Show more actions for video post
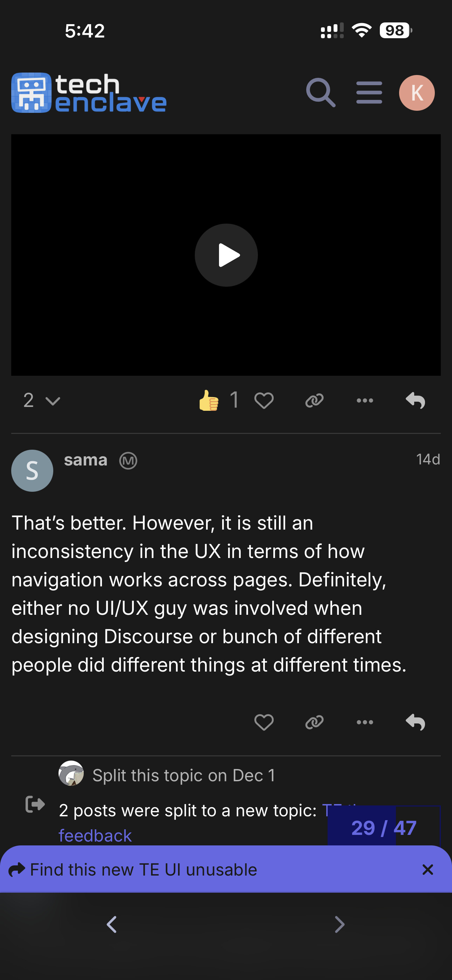The width and height of the screenshot is (452, 980). click(364, 401)
